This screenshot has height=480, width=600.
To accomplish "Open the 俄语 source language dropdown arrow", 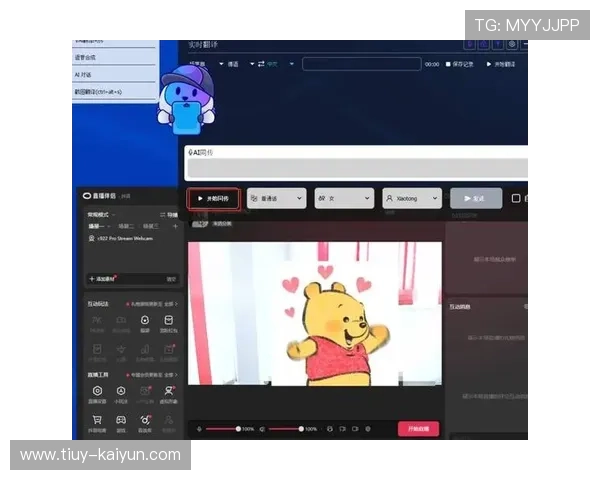I will (x=252, y=64).
